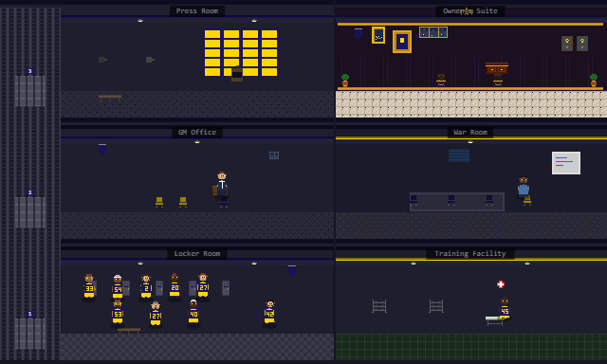The height and width of the screenshot is (364, 607).
Task: Open the War Room label
Action: (x=470, y=133)
